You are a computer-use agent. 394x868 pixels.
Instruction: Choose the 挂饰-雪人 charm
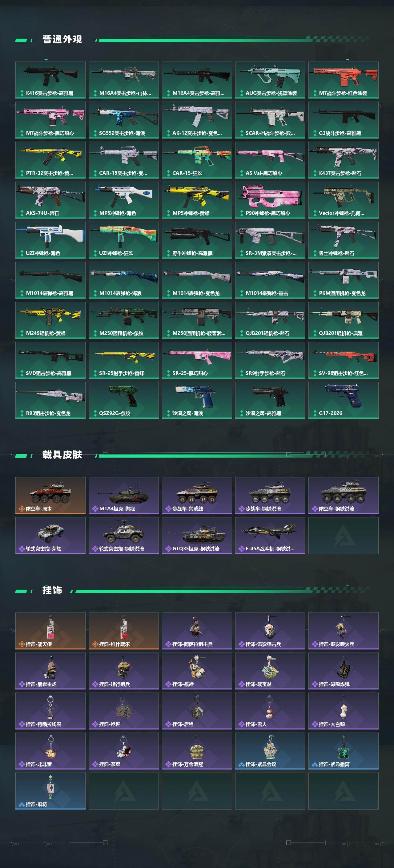[270, 711]
